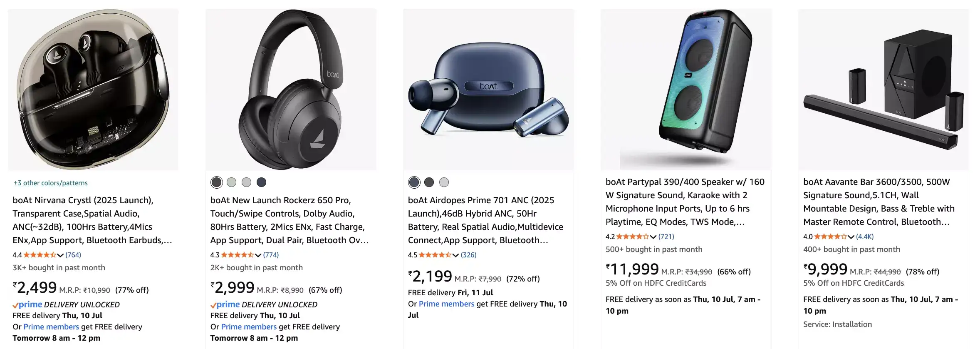This screenshot has width=980, height=349.
Task: Expand rating breakdown arrow for Rockerz 650 Pro
Action: (258, 255)
